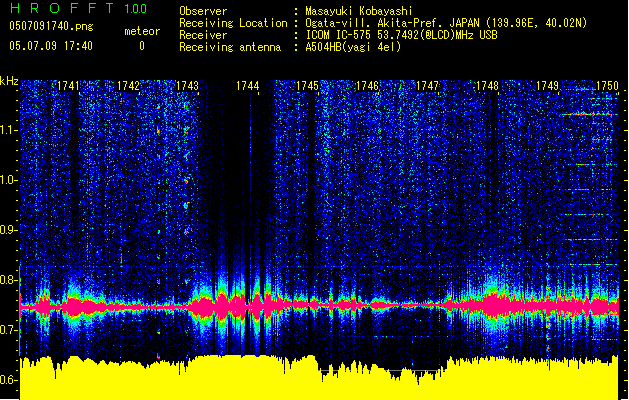Screen dimensions: 629x400
Task: Click the Receiving antenna label
Action: point(230,47)
